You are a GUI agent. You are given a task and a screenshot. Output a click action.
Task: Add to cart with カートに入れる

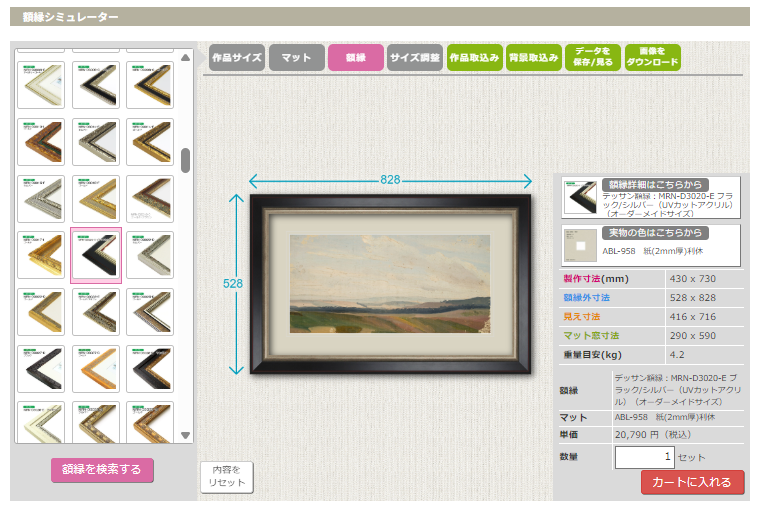692,482
